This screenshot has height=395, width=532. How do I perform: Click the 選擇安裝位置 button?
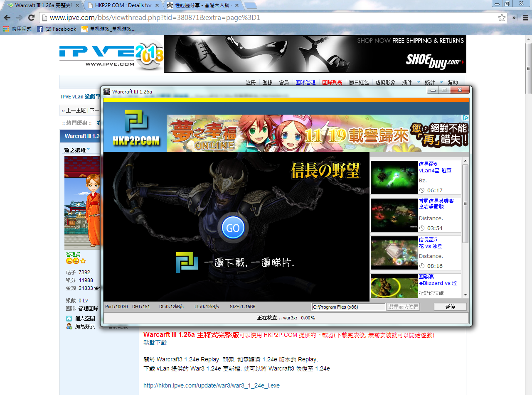point(403,307)
